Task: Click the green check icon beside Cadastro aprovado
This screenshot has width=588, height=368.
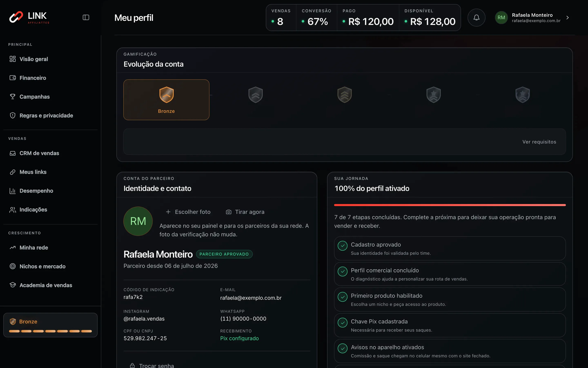Action: pos(342,246)
